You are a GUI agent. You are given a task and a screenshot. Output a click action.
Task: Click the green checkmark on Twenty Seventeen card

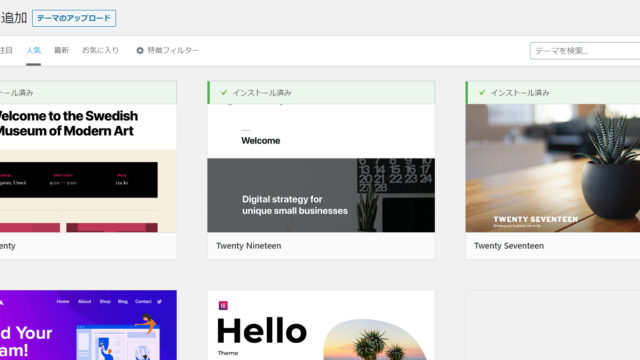pos(482,93)
